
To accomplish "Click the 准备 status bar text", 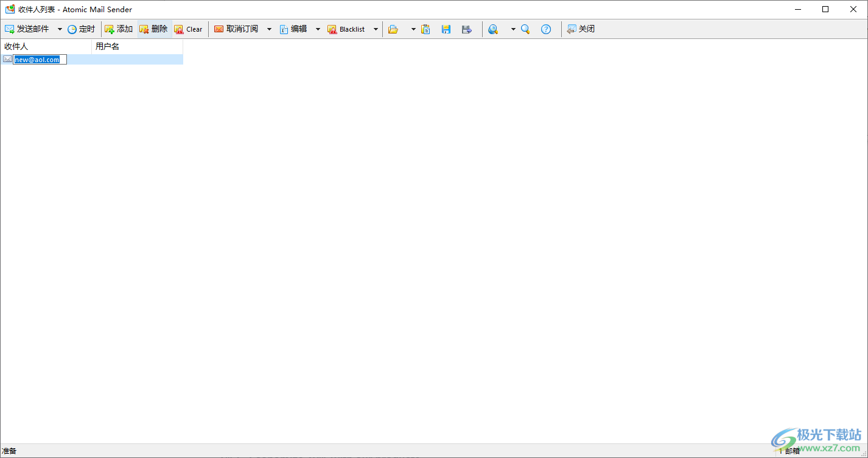I will click(10, 451).
